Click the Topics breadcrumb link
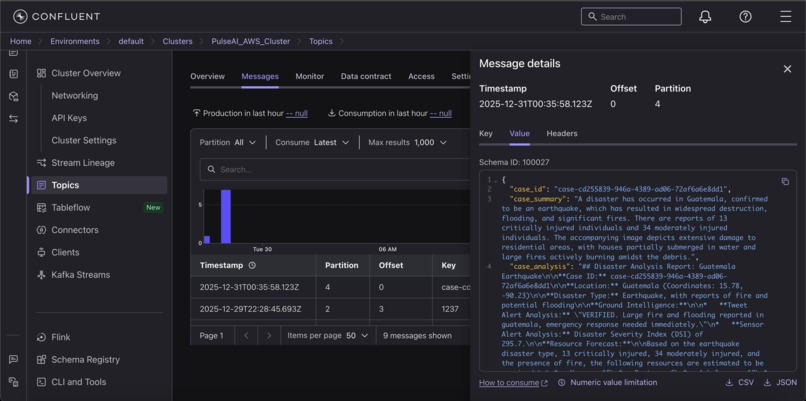Viewport: 806px width, 401px height. tap(321, 41)
